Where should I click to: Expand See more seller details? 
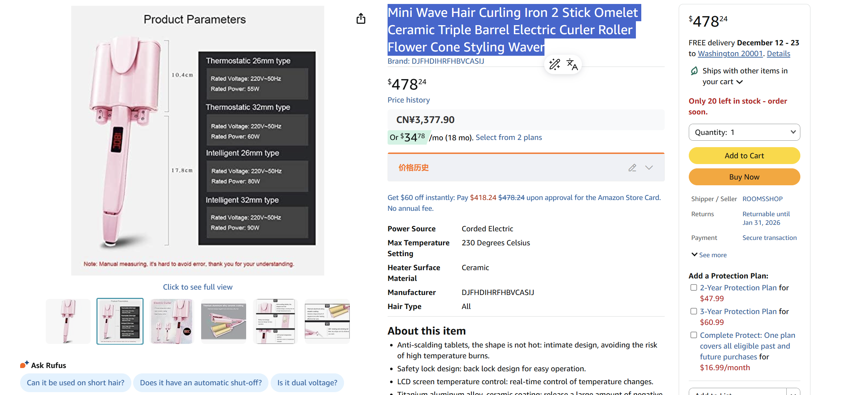point(709,255)
